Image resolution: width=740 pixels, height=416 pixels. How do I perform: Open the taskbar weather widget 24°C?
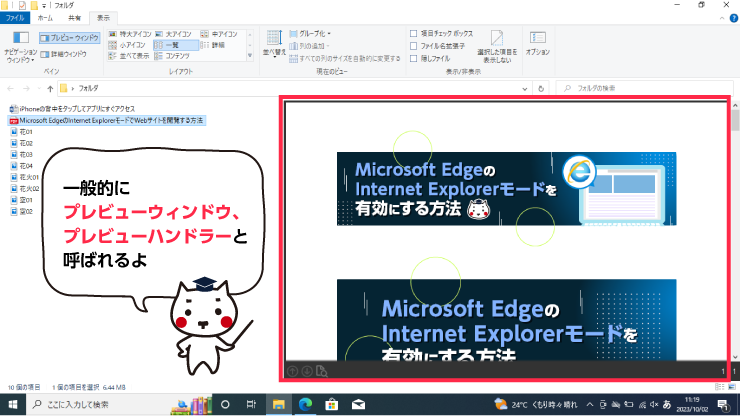pyautogui.click(x=536, y=404)
